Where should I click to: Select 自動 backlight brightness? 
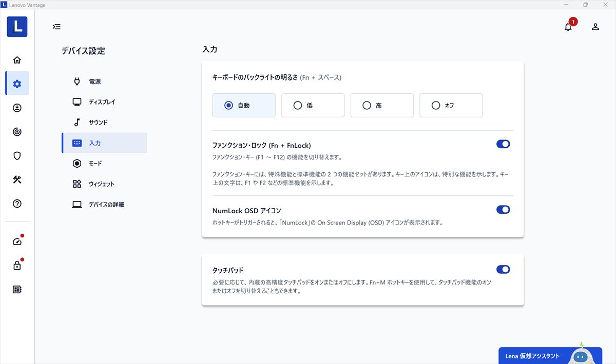(244, 105)
